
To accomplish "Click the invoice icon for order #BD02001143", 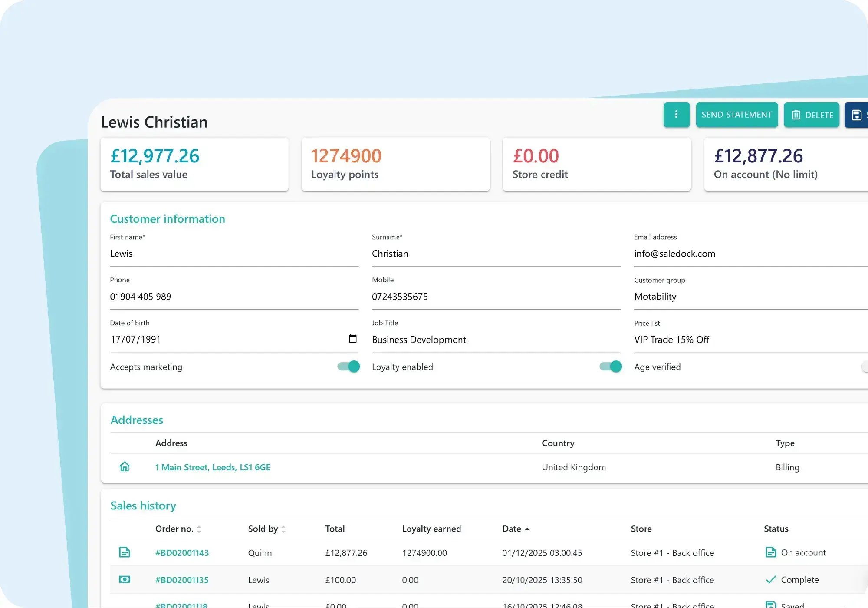I will point(125,552).
